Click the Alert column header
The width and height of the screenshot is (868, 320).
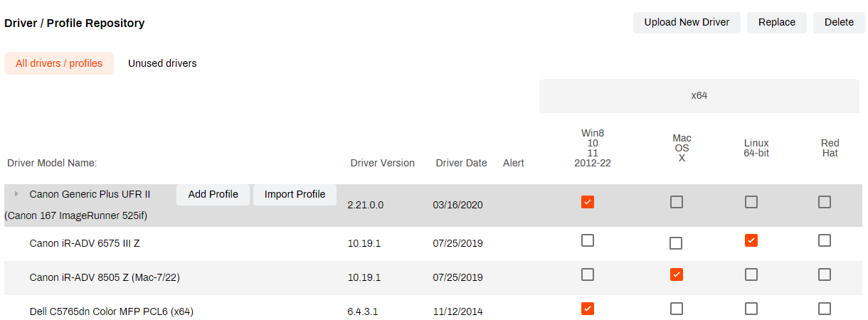pos(514,163)
